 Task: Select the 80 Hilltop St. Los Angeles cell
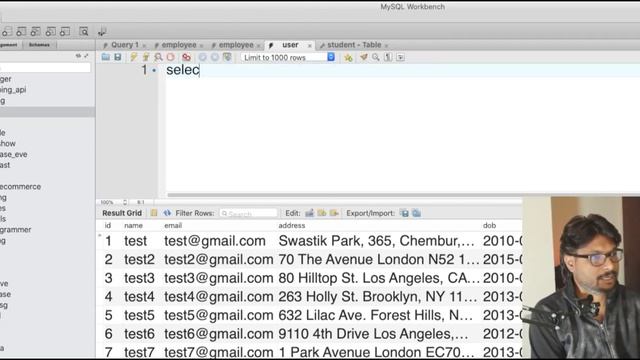(379, 278)
